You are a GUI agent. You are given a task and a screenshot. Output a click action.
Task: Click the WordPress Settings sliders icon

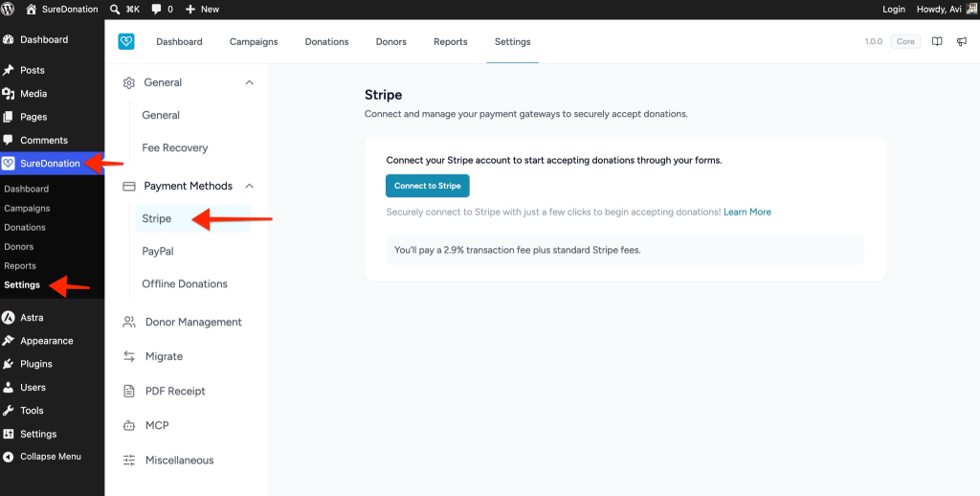click(x=8, y=434)
